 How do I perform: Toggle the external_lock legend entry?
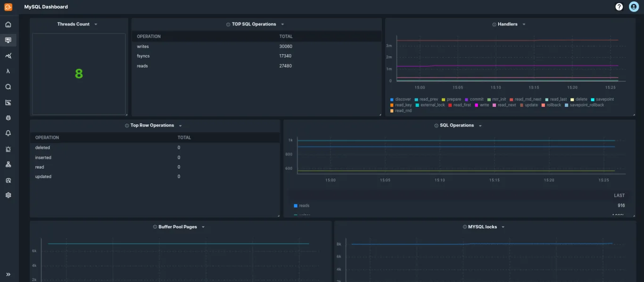430,105
